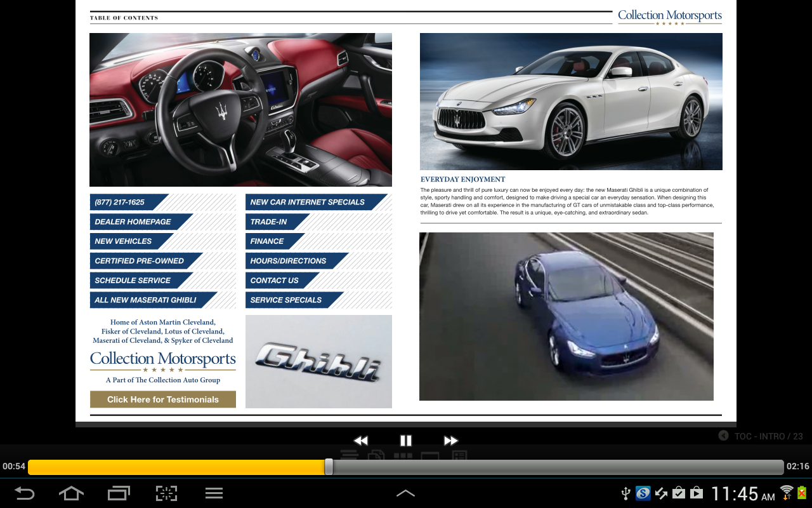Open the system menu icon with three lines
This screenshot has height=508, width=812.
(x=214, y=493)
